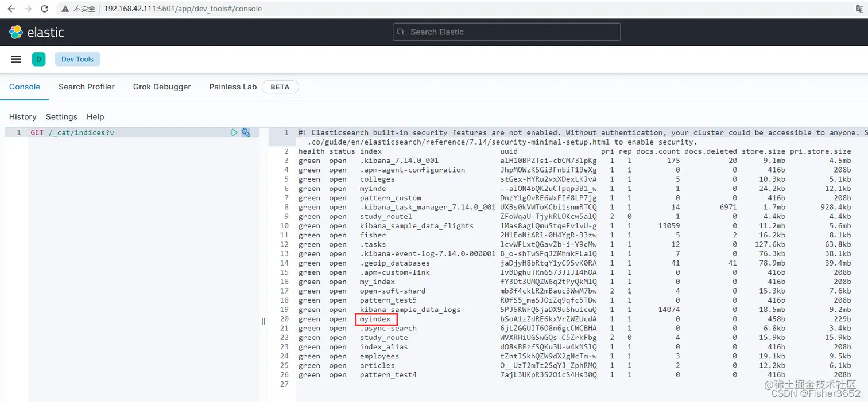Click the bSoA1zZdRE6kxVrZWZUcdA uuid
This screenshot has width=868, height=402.
pos(548,319)
